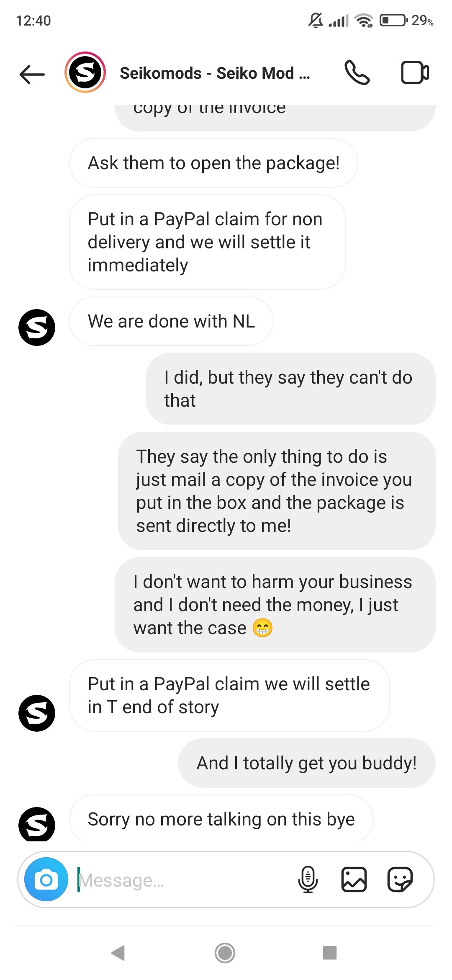
Task: Tap the microphone voice message icon
Action: 308,879
